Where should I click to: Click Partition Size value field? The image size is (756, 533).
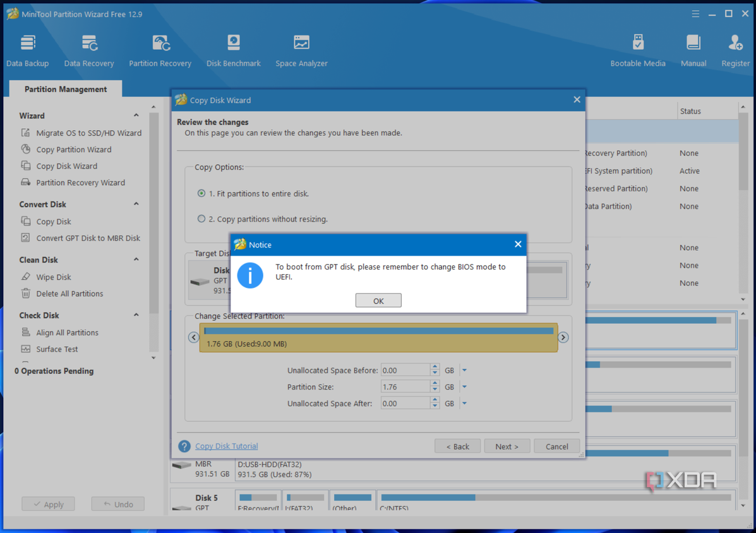tap(405, 386)
